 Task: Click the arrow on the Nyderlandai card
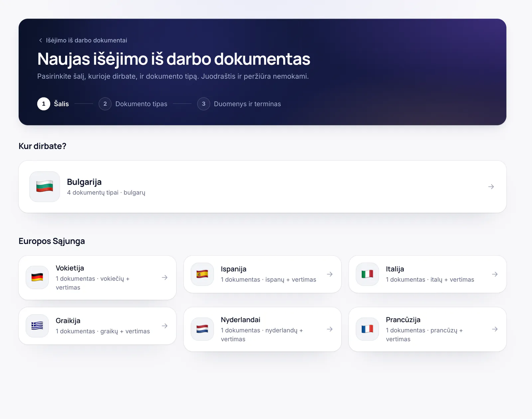tap(330, 329)
